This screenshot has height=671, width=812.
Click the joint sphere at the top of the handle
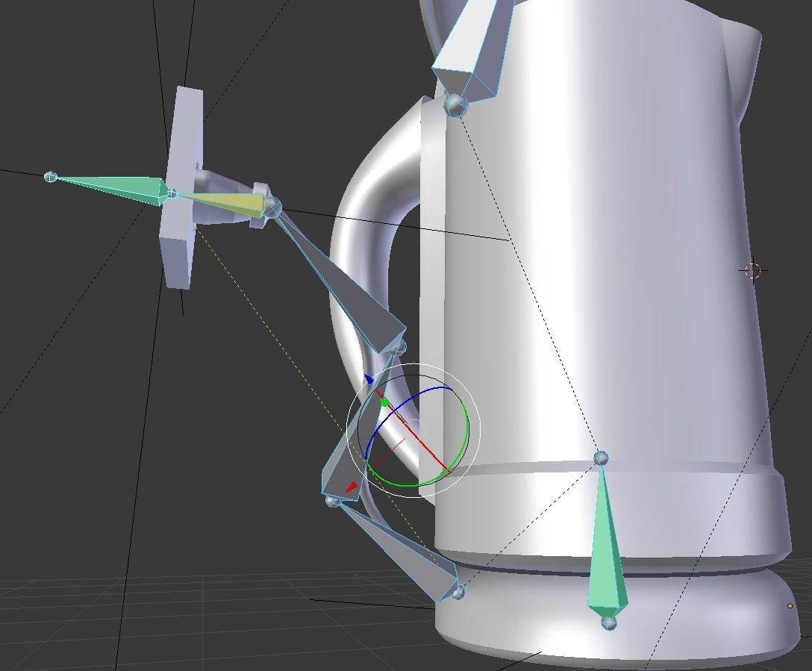click(456, 106)
